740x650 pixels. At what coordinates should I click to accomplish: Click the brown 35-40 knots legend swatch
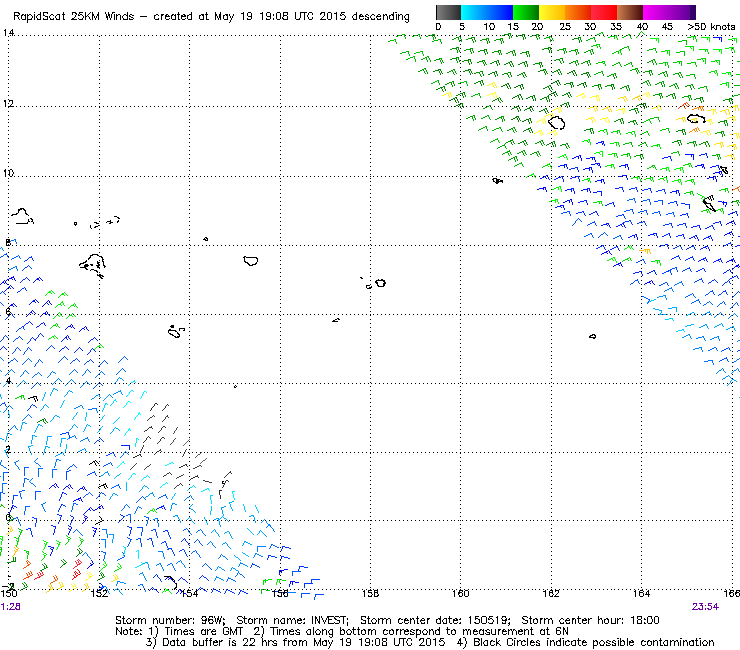click(x=630, y=12)
